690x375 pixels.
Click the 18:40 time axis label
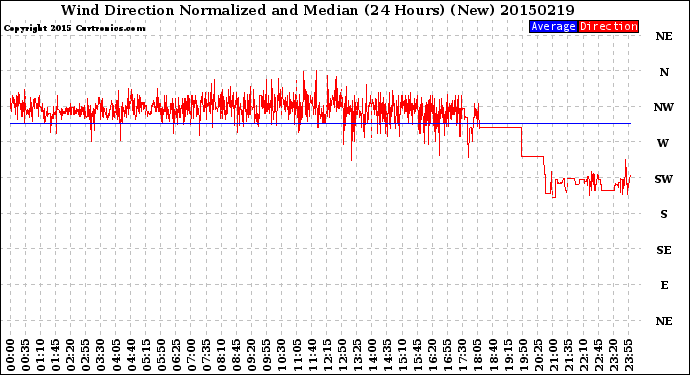[x=493, y=355]
